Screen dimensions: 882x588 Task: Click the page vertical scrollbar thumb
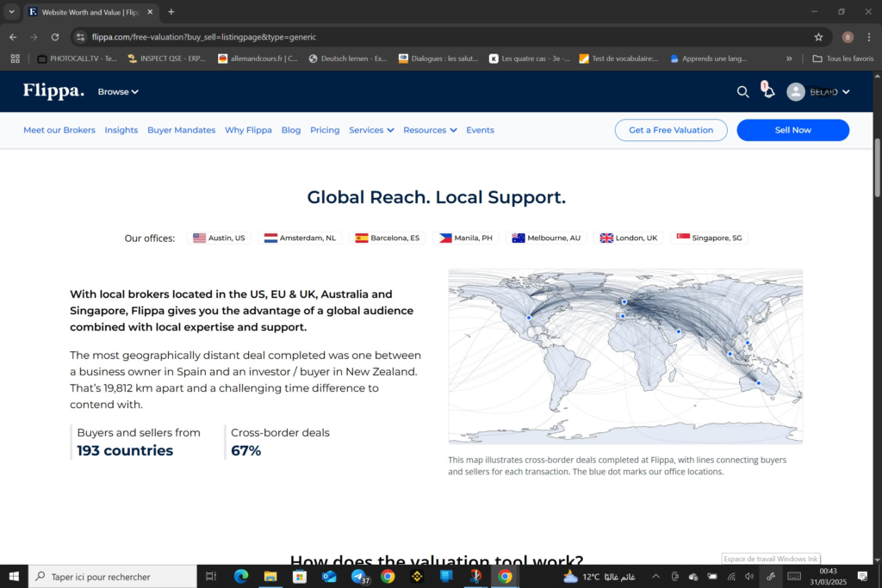coord(877,168)
